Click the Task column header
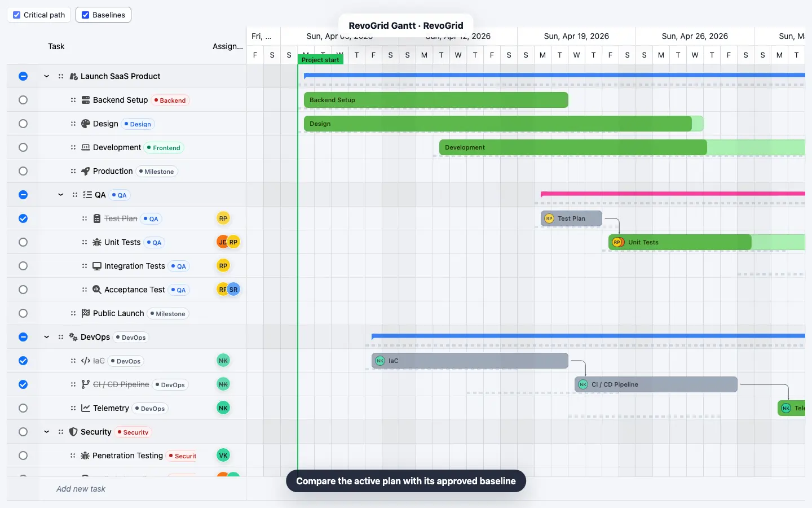The width and height of the screenshot is (812, 508). [56, 46]
